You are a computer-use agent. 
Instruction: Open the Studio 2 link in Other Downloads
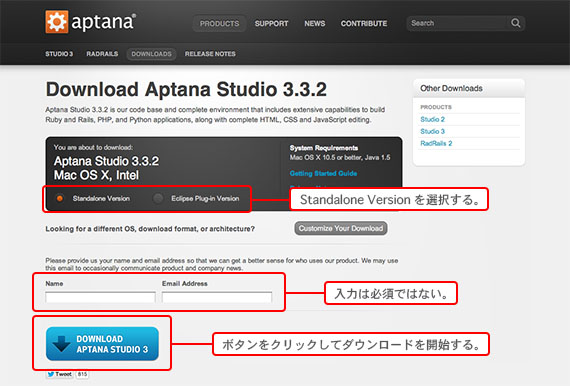coord(433,119)
